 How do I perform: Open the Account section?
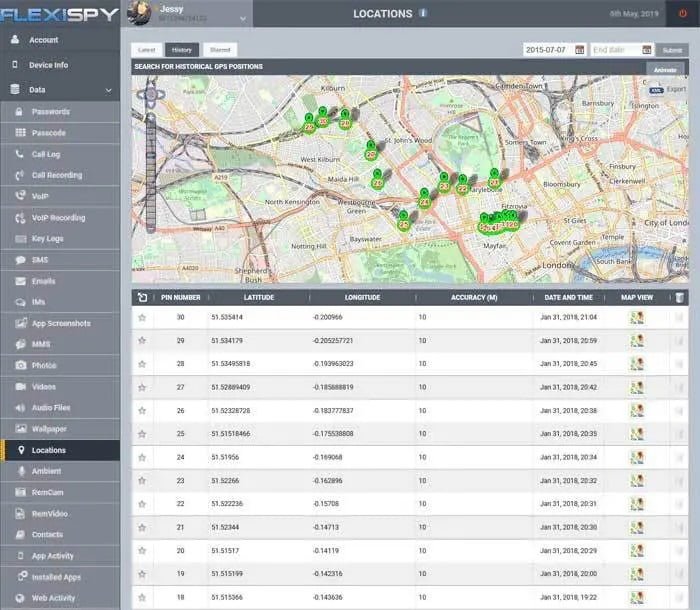60,40
